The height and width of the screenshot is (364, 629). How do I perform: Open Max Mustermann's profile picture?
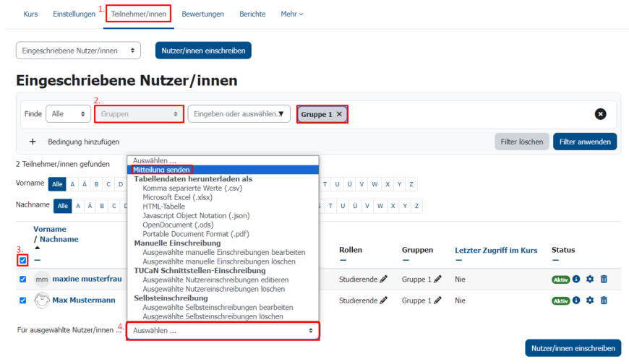[x=42, y=300]
